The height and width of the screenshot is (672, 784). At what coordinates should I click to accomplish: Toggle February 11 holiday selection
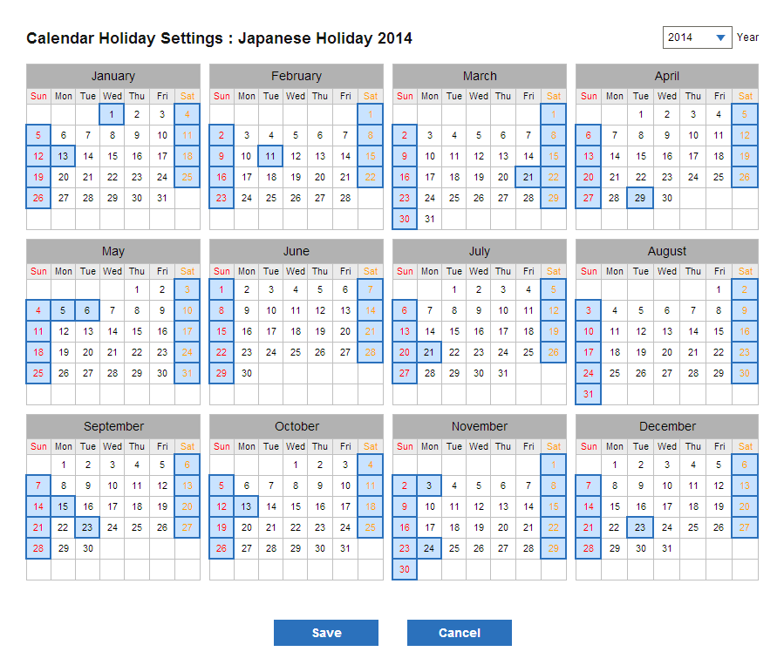click(270, 156)
